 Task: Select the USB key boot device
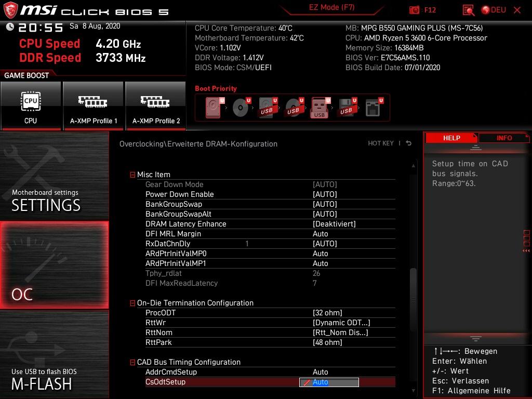coord(320,108)
